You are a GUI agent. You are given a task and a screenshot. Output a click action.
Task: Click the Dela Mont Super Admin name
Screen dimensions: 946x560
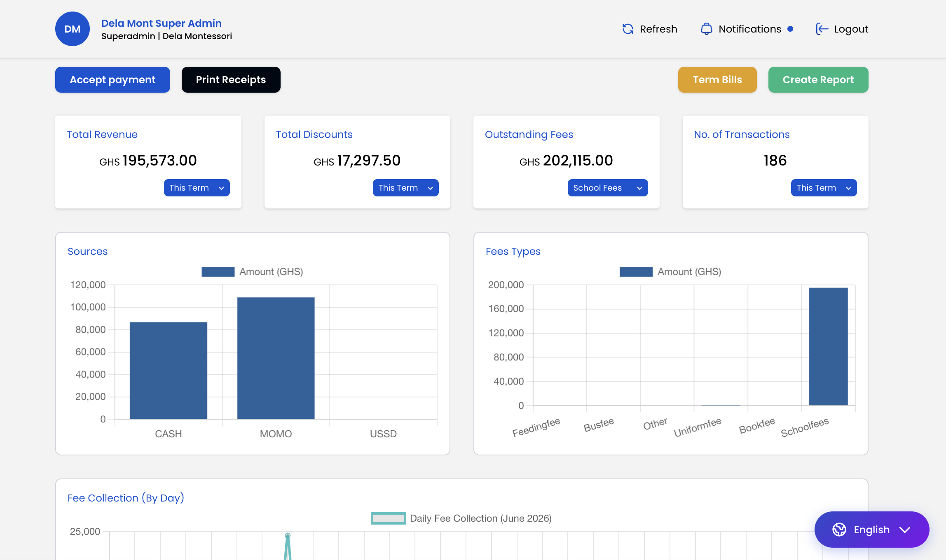(162, 23)
